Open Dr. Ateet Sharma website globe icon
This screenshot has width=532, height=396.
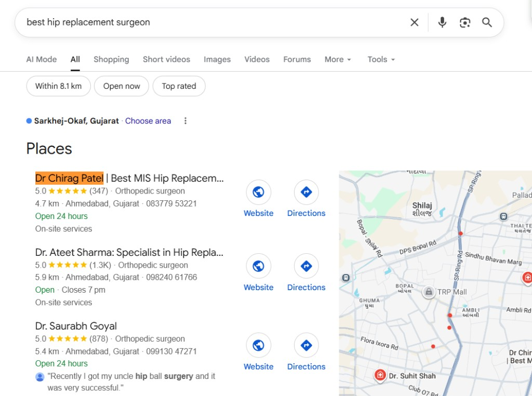pos(259,266)
